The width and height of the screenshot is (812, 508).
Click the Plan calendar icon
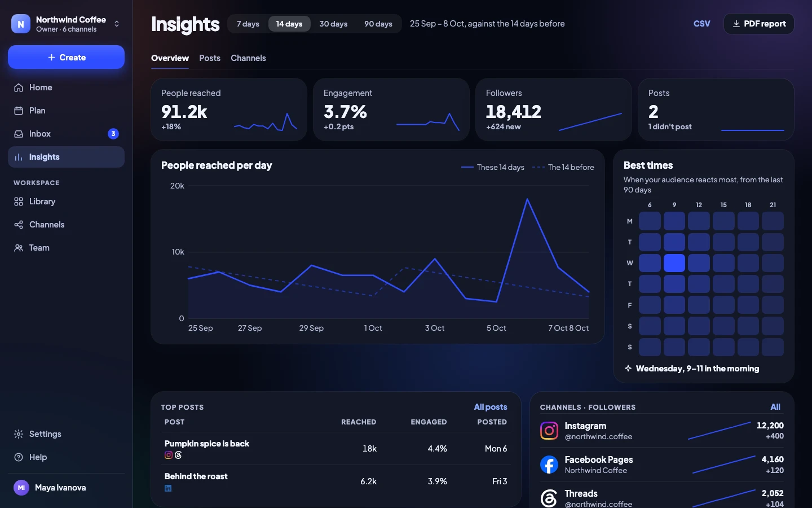(x=19, y=111)
